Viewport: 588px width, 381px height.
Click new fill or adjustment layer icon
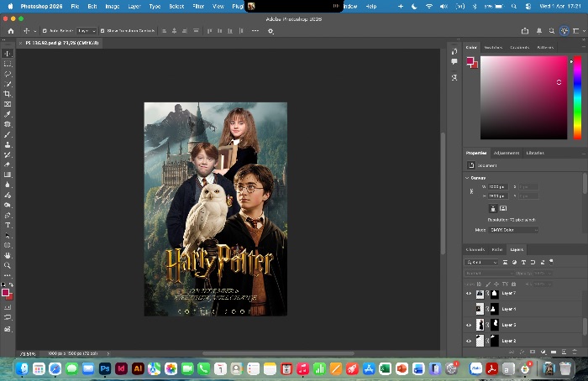(543, 352)
